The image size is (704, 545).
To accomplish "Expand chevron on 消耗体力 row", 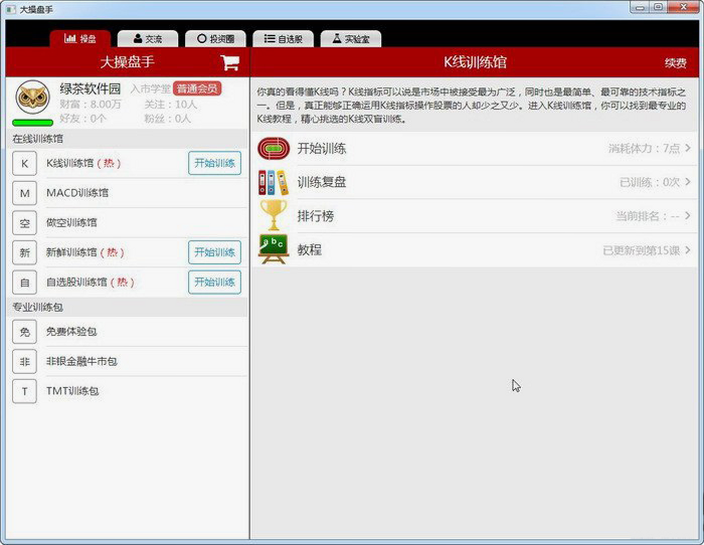I will (x=688, y=148).
